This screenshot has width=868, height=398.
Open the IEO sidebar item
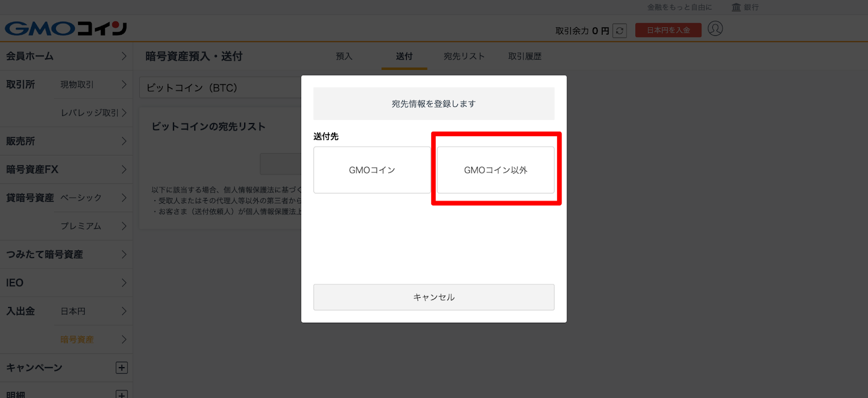66,283
